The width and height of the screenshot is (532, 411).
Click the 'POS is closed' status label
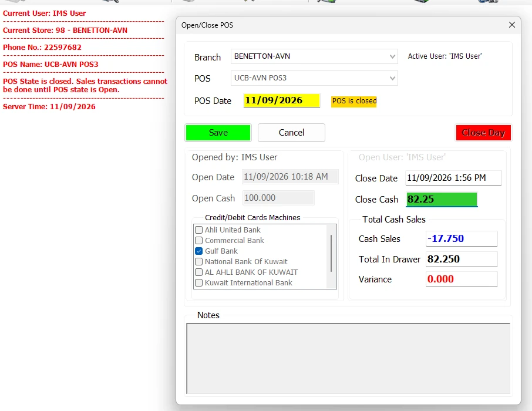click(354, 101)
